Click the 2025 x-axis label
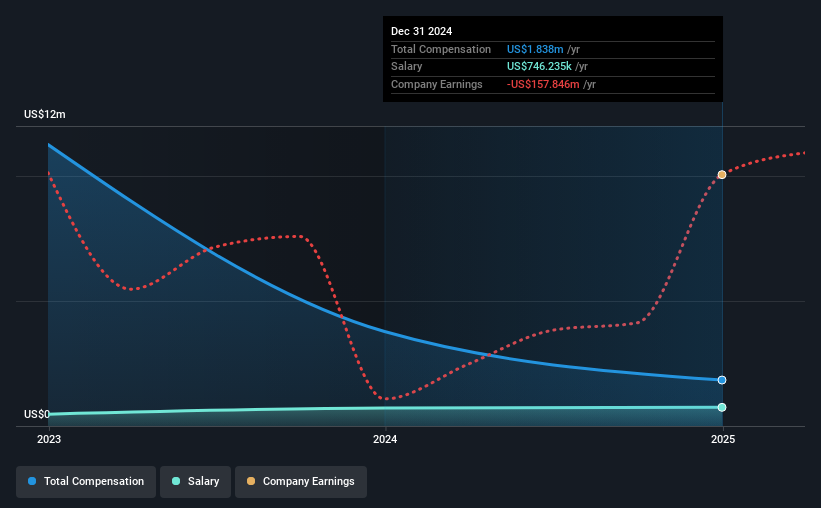 pyautogui.click(x=723, y=439)
